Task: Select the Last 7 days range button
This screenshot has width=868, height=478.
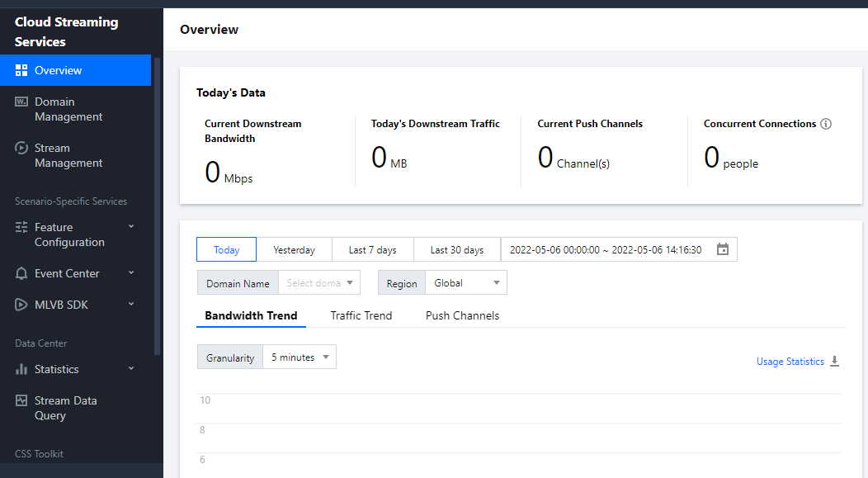Action: tap(372, 250)
